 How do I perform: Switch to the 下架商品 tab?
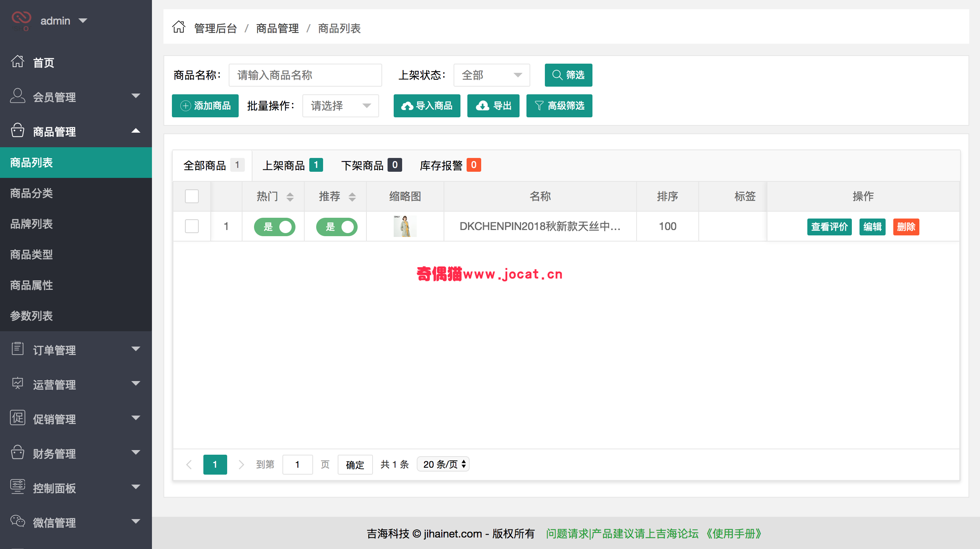[371, 165]
